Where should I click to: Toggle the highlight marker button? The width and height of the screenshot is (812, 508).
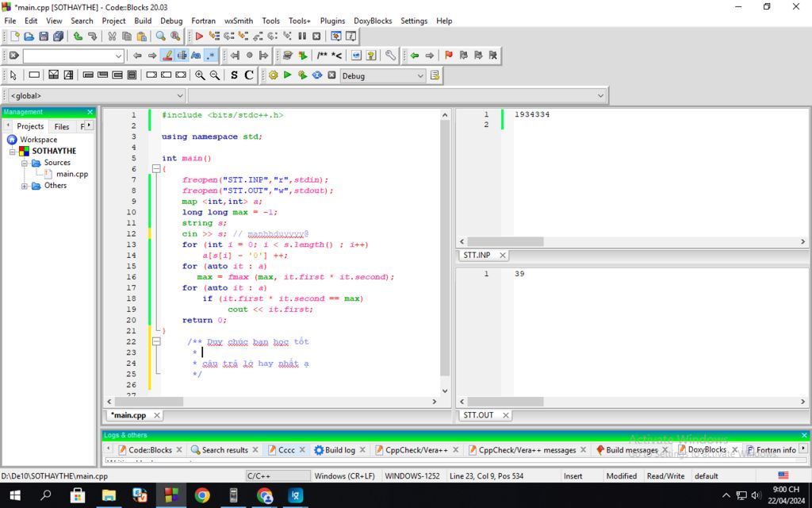167,56
